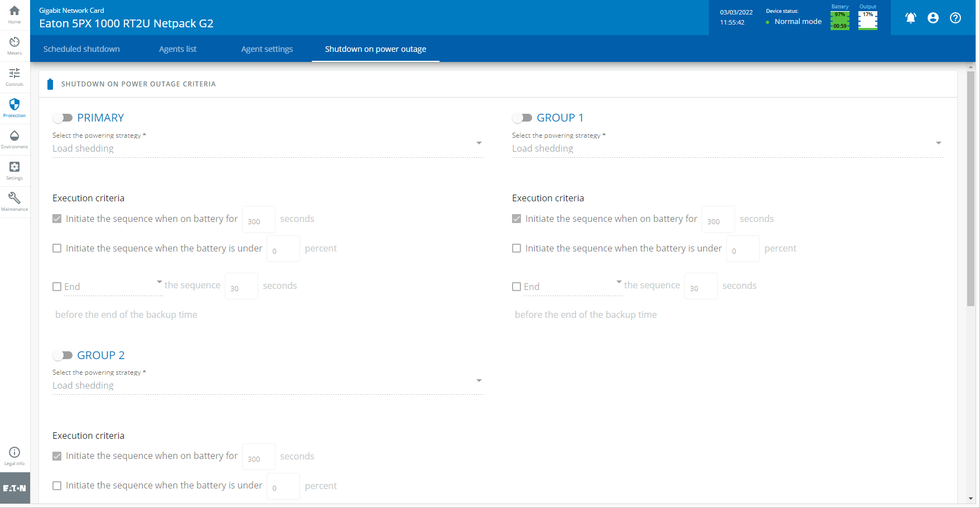The width and height of the screenshot is (980, 508).
Task: Click GROUP 1 end sequence seconds field 30
Action: tap(701, 287)
